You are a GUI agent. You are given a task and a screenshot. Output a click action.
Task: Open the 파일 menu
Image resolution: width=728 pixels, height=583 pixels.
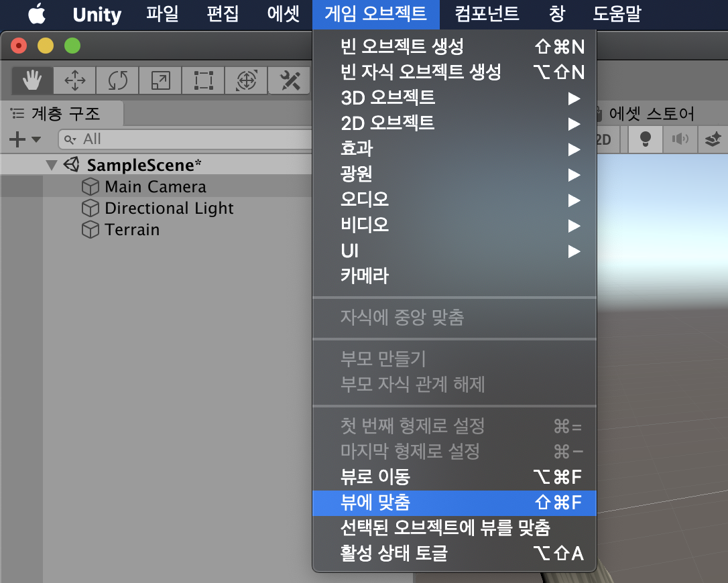[x=162, y=14]
